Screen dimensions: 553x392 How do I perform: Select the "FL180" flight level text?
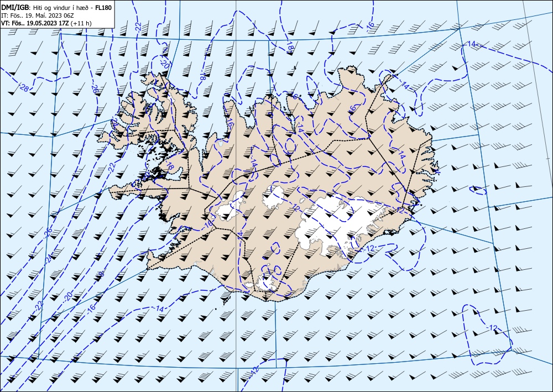point(103,7)
